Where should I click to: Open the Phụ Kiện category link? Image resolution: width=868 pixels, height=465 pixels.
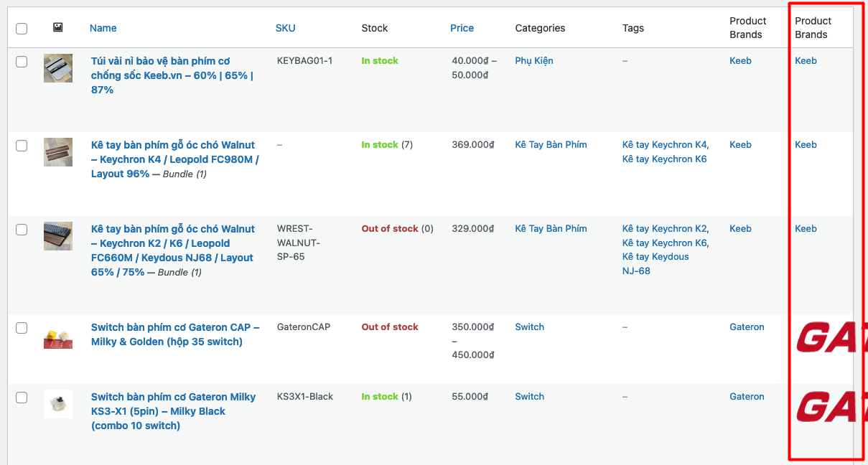(x=533, y=61)
